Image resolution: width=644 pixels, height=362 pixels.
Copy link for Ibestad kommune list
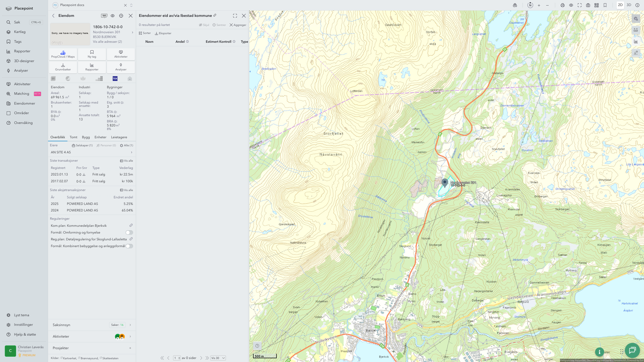click(x=215, y=15)
